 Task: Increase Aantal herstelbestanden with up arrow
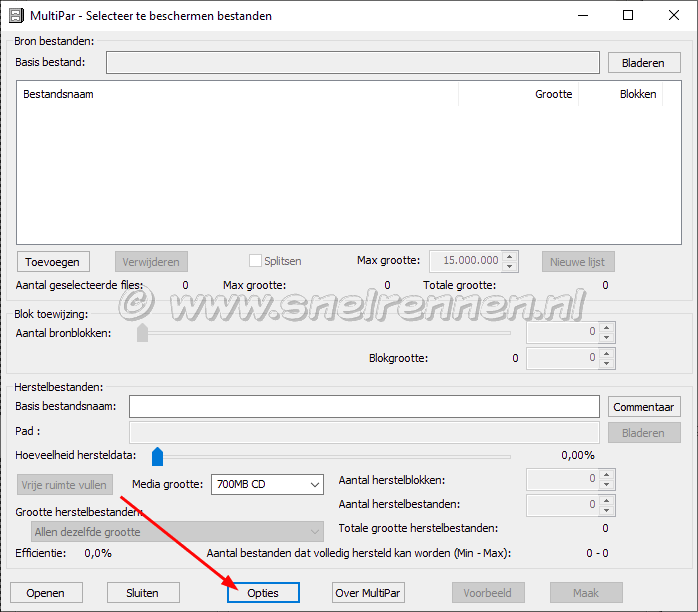tap(607, 500)
